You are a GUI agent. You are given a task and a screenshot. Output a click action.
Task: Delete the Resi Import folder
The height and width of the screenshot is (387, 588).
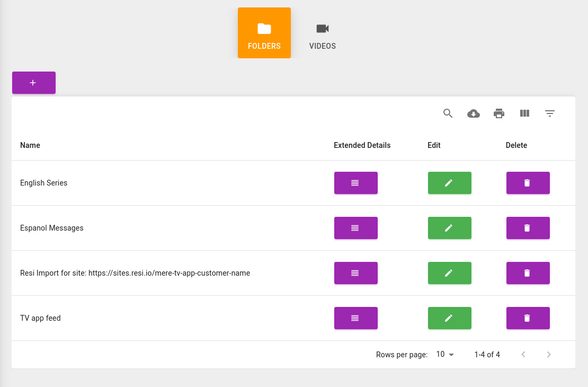tap(528, 273)
